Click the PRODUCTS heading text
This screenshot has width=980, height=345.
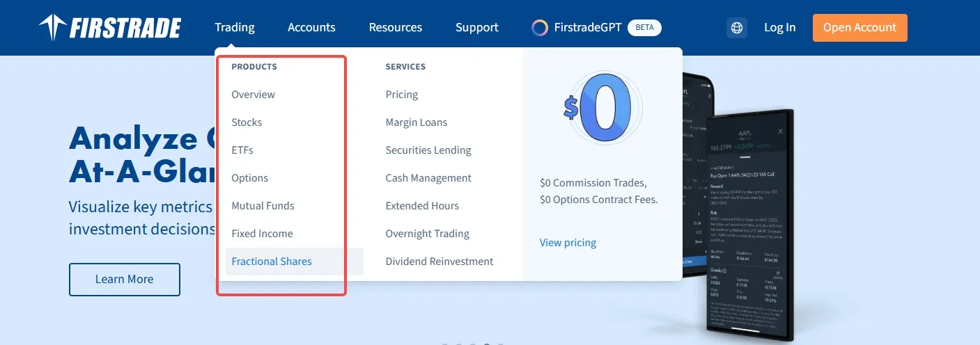point(254,67)
